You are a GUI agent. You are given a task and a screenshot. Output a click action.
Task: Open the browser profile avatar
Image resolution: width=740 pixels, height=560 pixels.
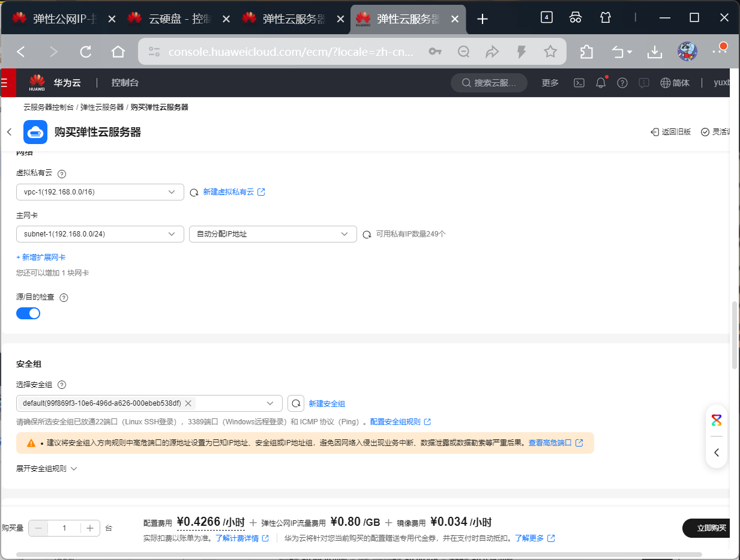click(x=687, y=52)
